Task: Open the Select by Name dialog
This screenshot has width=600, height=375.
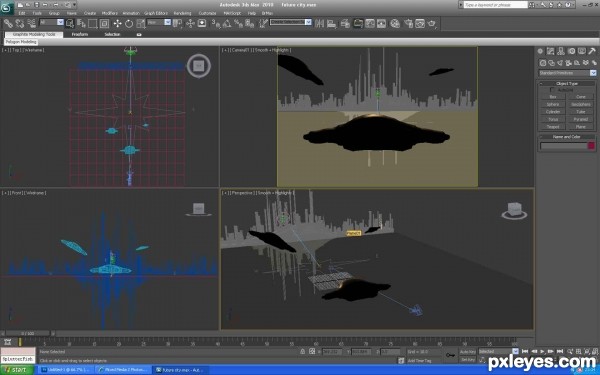Action: [x=81, y=24]
